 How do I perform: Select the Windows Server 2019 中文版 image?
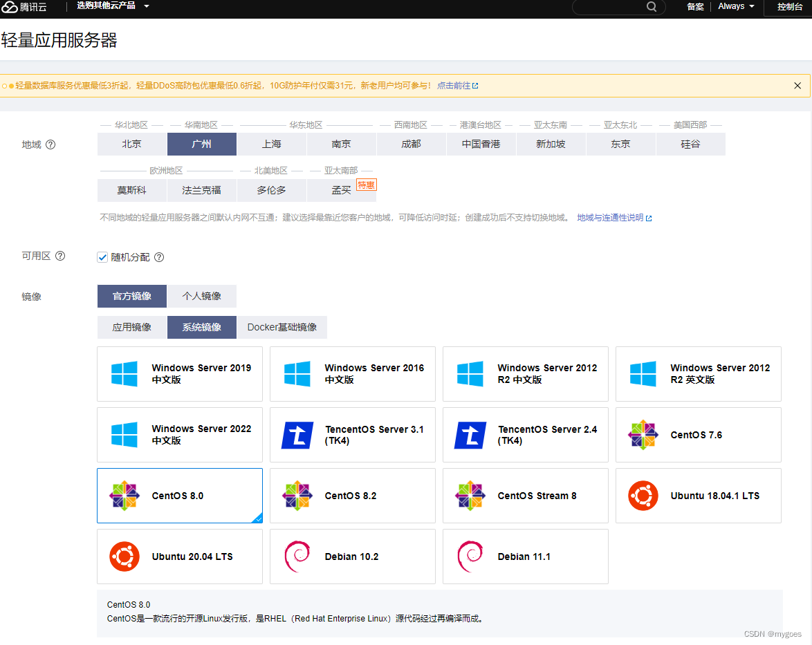click(x=180, y=374)
